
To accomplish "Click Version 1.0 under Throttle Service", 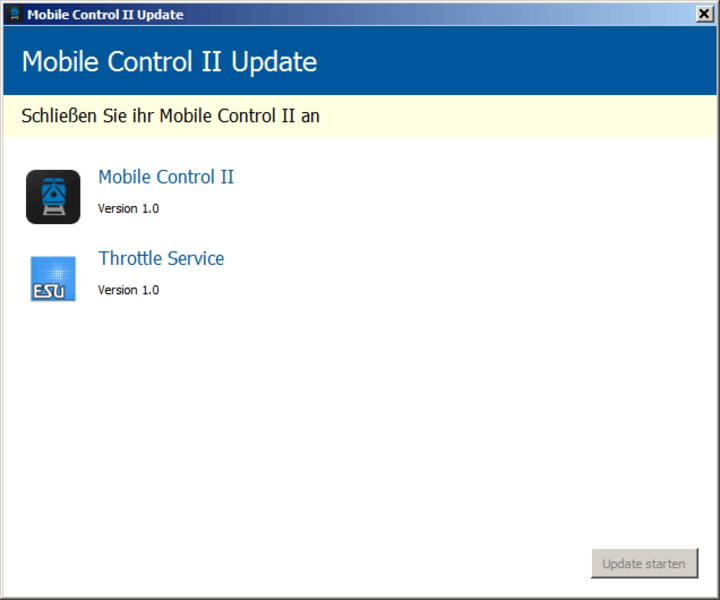I will 129,290.
